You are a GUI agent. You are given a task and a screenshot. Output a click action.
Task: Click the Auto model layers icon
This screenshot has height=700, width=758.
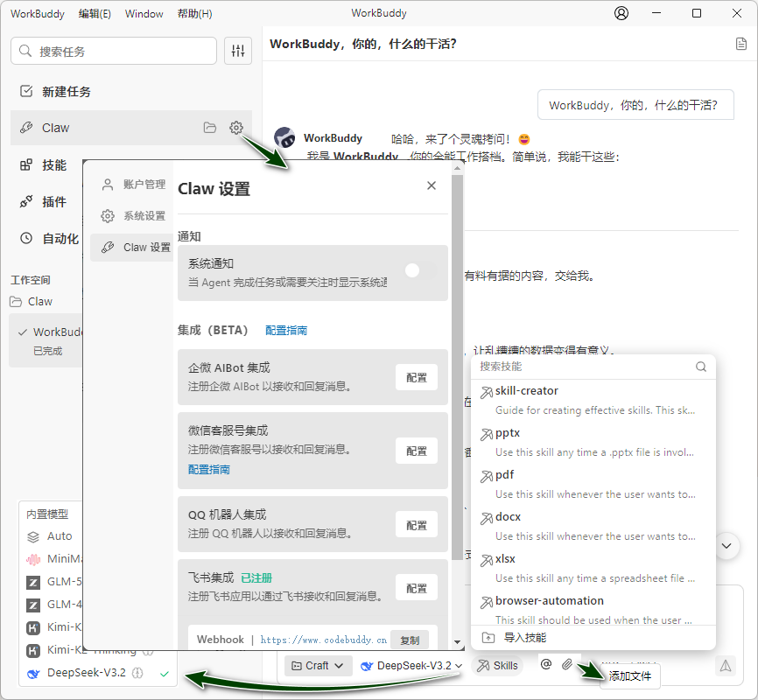[33, 536]
